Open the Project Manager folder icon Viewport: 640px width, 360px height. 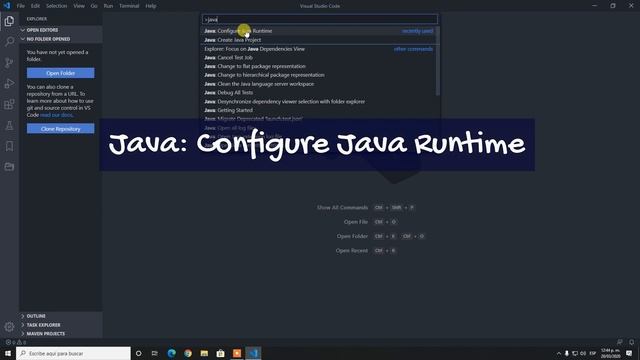[x=9, y=167]
